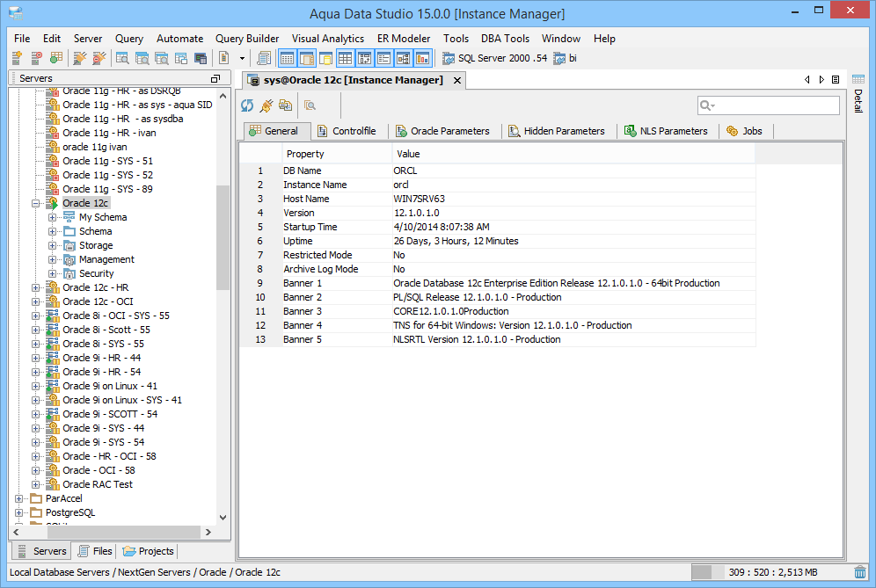Maximize the Servers panel with restore icon
Viewport: 876px width, 588px height.
click(x=215, y=79)
